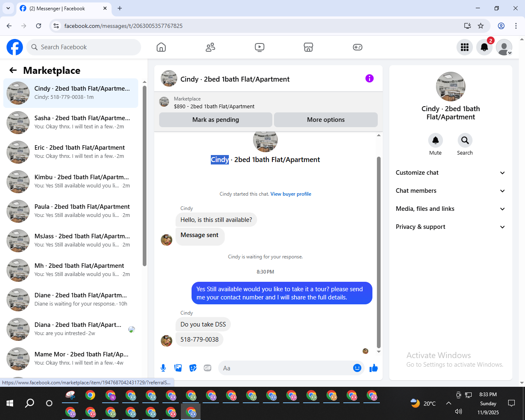
Task: Open Paula conversation in chat list
Action: coord(71,211)
